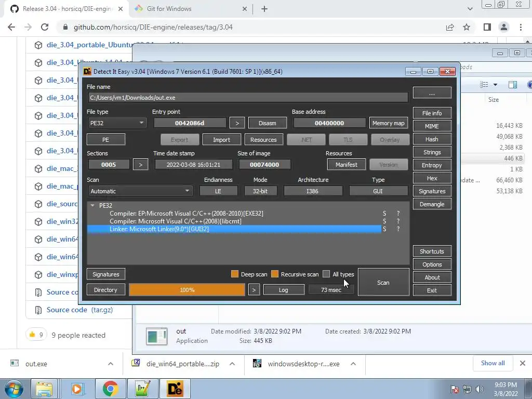The width and height of the screenshot is (532, 399).
Task: Open the Memory map
Action: (388, 123)
